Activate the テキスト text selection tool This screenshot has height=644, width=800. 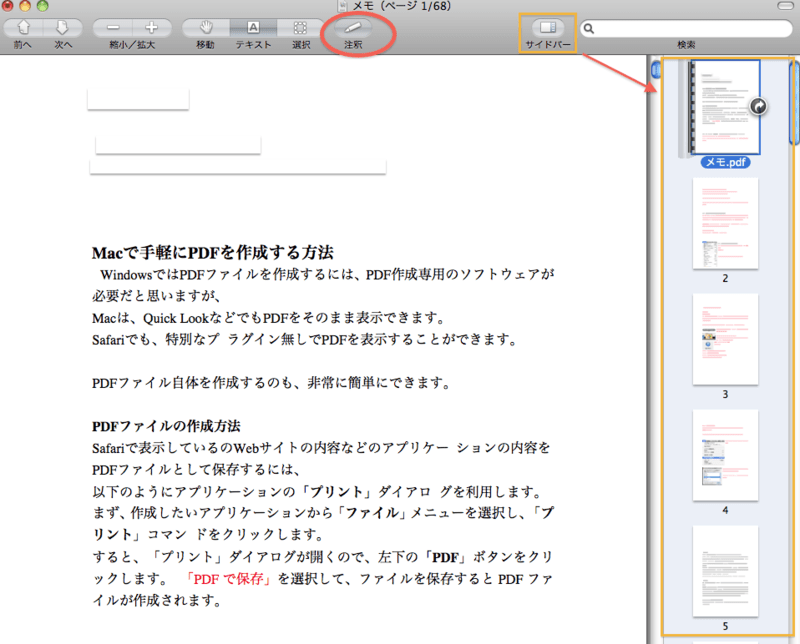pos(253,28)
